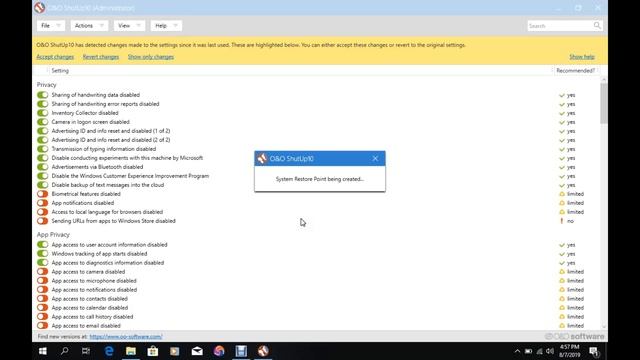This screenshot has width=640, height=360.
Task: Click the O&O ShutUp10 logo in title bar
Action: pyautogui.click(x=40, y=7)
